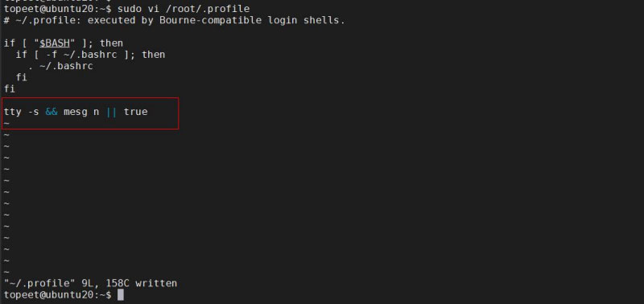The height and width of the screenshot is (304, 644).
Task: Click the blue && operator
Action: pyautogui.click(x=52, y=112)
